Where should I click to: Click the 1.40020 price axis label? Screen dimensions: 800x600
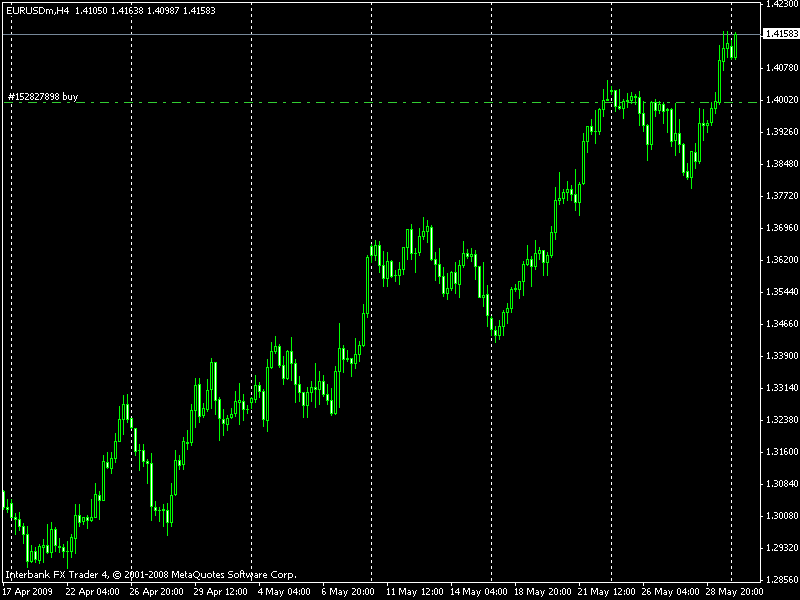[778, 100]
